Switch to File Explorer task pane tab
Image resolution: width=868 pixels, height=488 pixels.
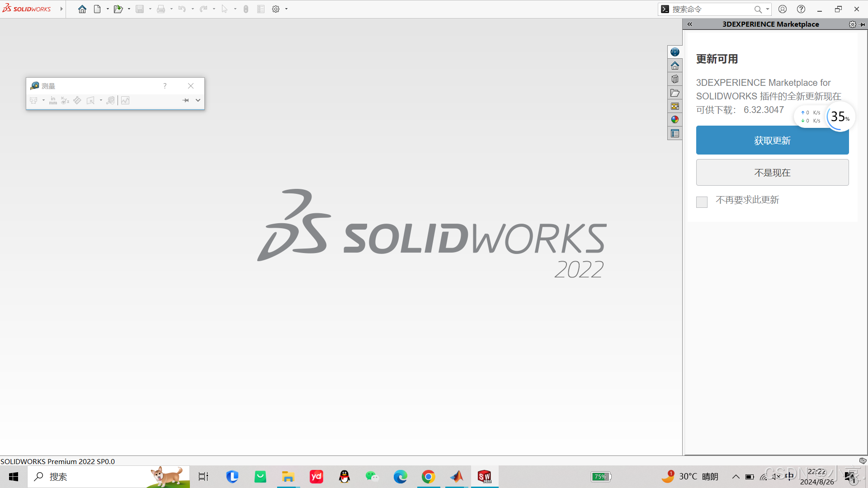coord(675,93)
